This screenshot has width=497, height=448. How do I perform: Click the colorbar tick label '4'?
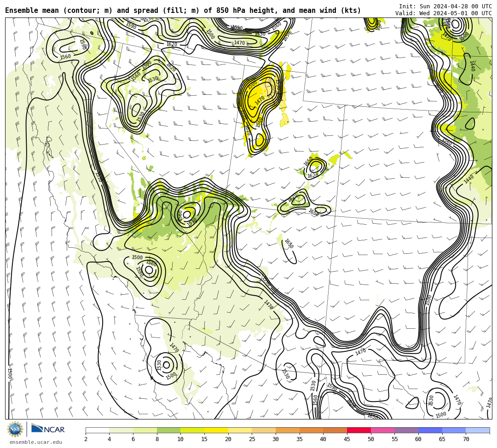tap(110, 439)
